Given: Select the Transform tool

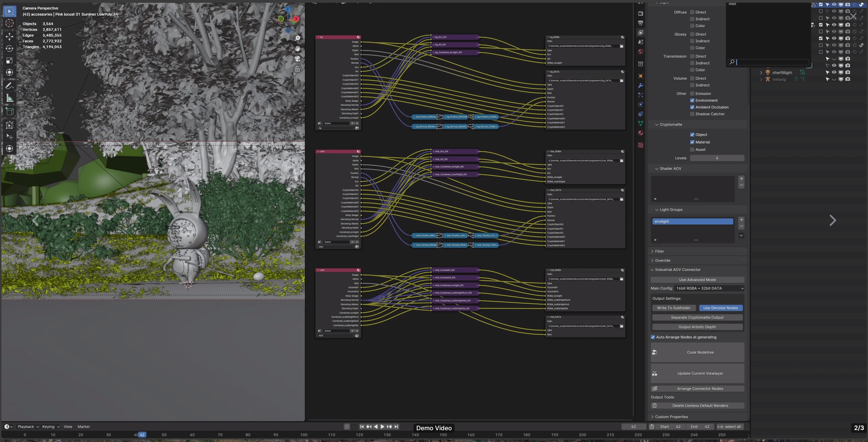Looking at the screenshot, I should pos(9,72).
